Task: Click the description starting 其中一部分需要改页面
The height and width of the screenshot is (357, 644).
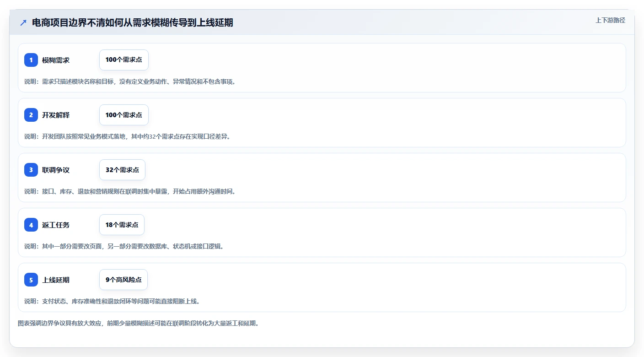Action: 124,246
